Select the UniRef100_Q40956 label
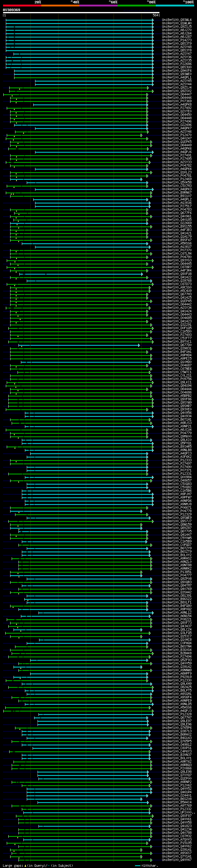The width and height of the screenshot is (197, 868). [x=177, y=413]
